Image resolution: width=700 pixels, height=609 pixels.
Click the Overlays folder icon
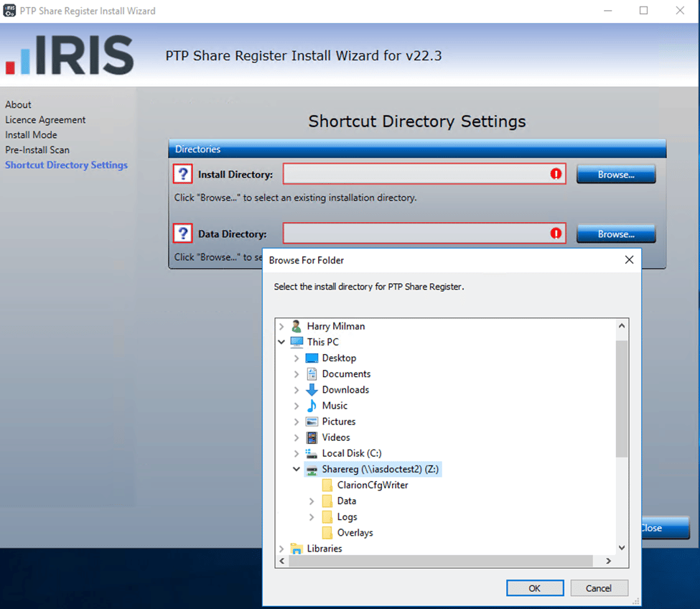click(x=327, y=533)
